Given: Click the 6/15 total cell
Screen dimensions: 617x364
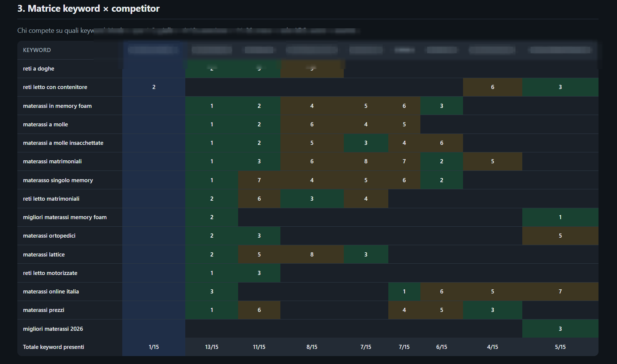Looking at the screenshot, I should [442, 347].
